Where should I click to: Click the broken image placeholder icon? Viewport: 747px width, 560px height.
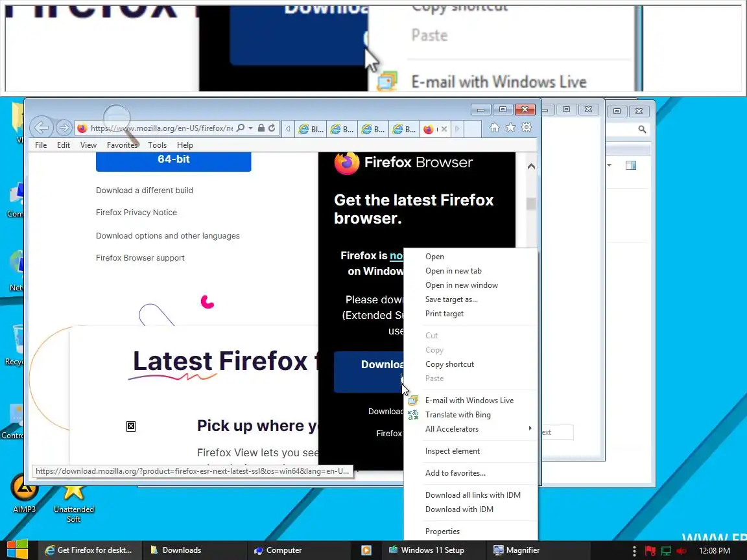coord(131,426)
